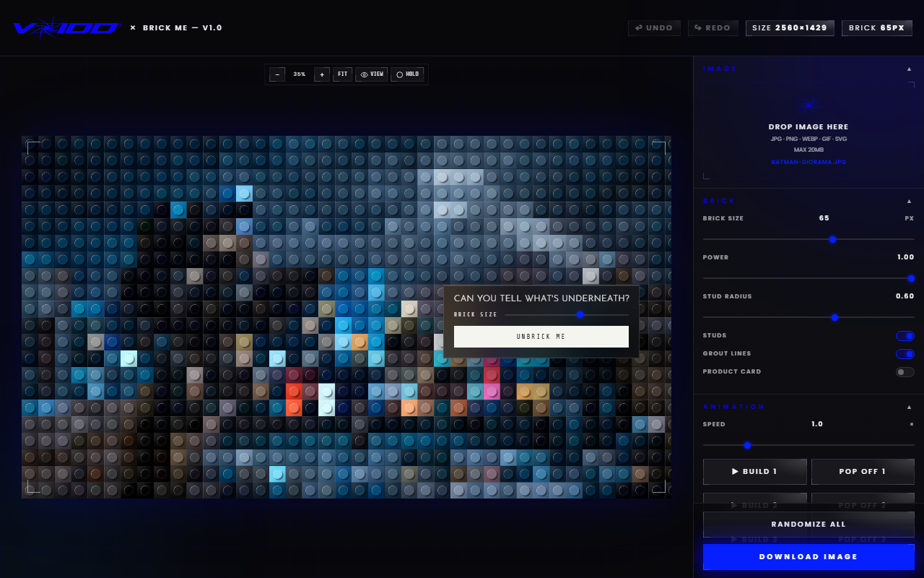Turn off the Grout Lines toggle

pyautogui.click(x=905, y=354)
